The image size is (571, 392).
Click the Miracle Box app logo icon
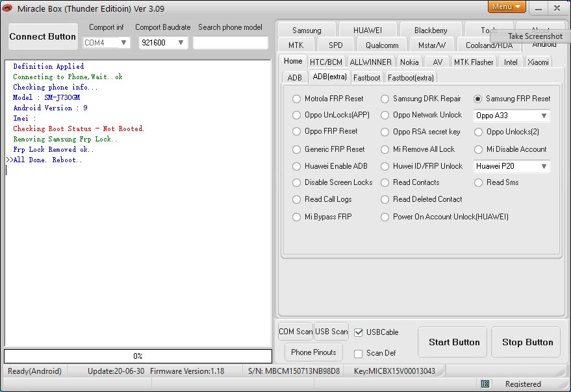(7, 8)
